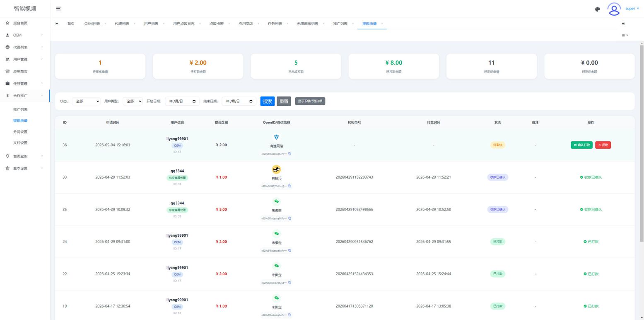Click the dollar icon beside 合作推广
644x320 pixels.
point(7,96)
